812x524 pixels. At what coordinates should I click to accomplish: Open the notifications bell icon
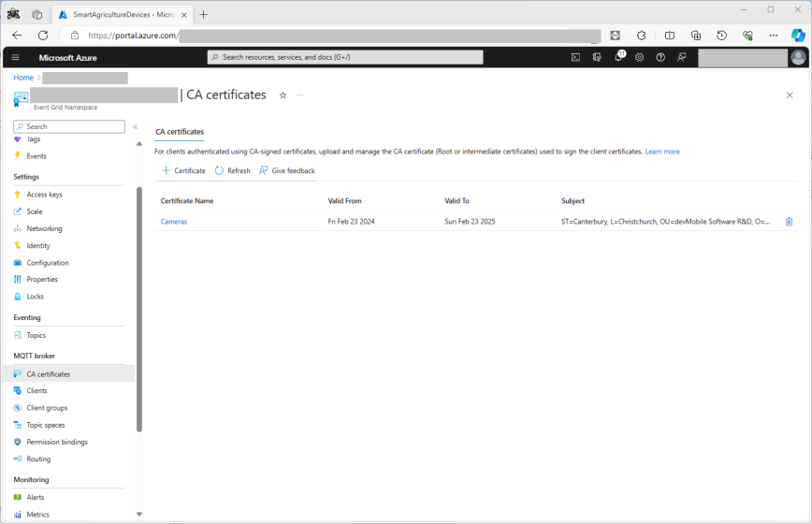coord(617,57)
